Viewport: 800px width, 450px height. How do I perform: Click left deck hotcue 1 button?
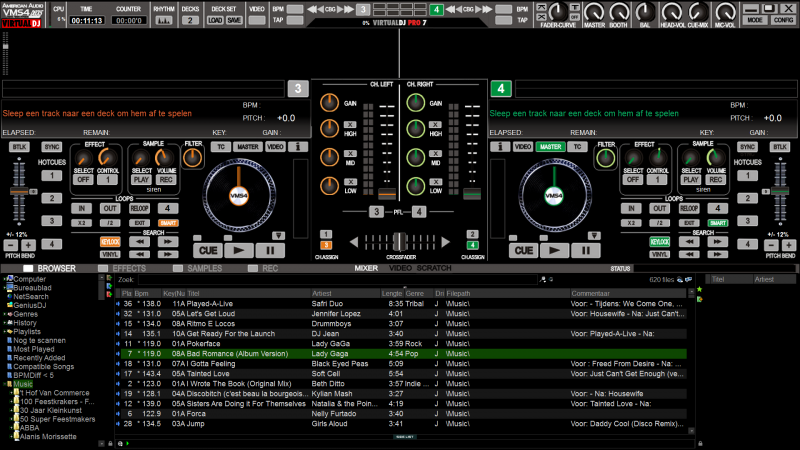tap(52, 176)
